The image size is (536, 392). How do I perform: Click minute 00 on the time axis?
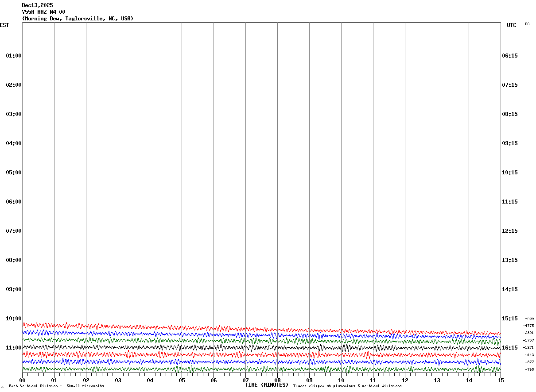tap(22, 380)
